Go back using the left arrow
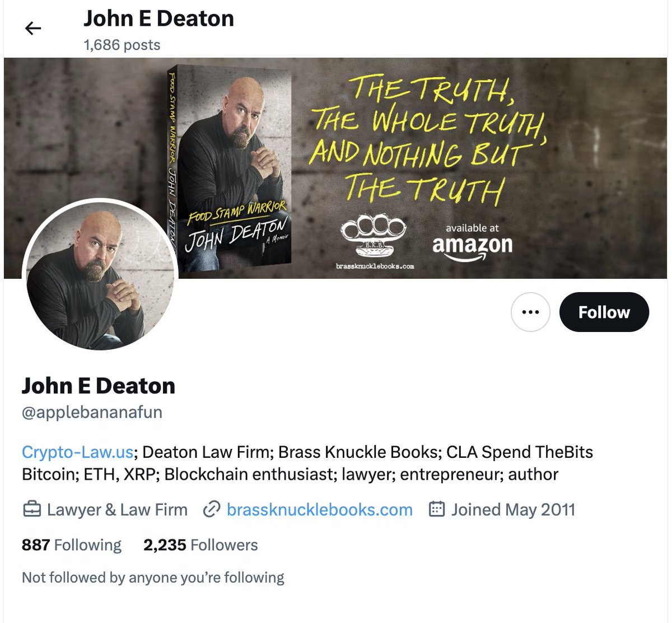The image size is (672, 623). point(33,28)
